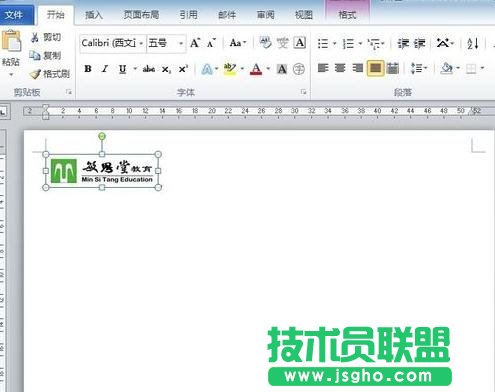Viewport: 495px width, 392px height.
Task: Open the 邮件 ribbon tab
Action: tap(227, 15)
